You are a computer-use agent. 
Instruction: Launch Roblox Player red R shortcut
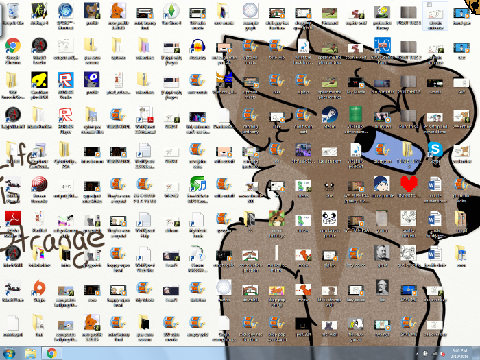pyautogui.click(x=66, y=115)
